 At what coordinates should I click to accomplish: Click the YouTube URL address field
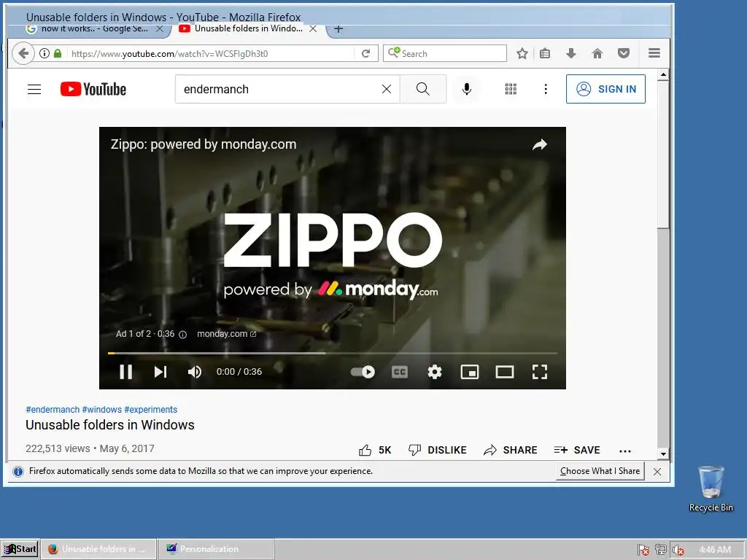211,53
